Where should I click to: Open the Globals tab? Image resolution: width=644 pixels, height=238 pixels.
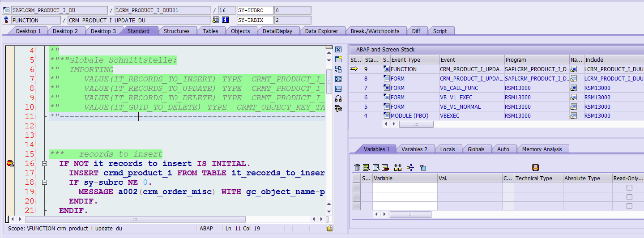point(476,149)
